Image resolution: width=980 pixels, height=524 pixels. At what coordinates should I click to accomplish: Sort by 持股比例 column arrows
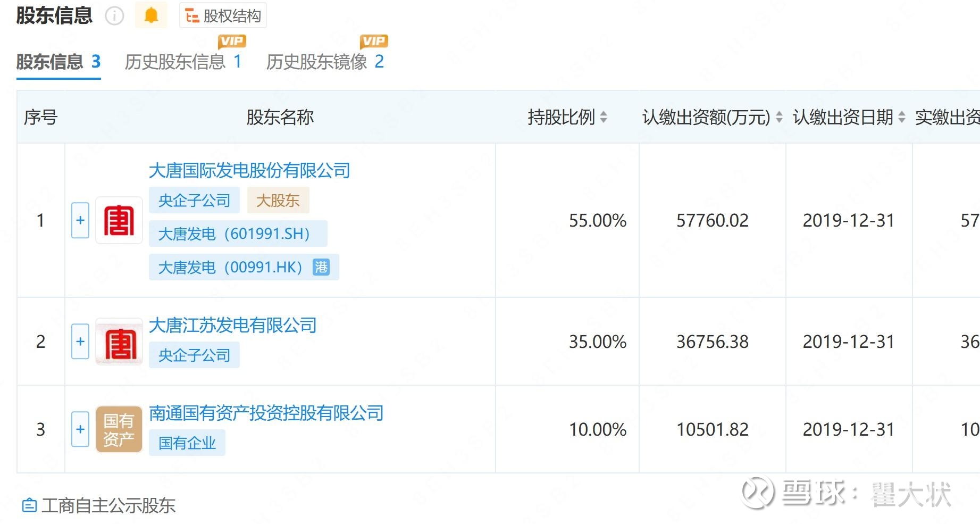pyautogui.click(x=604, y=117)
